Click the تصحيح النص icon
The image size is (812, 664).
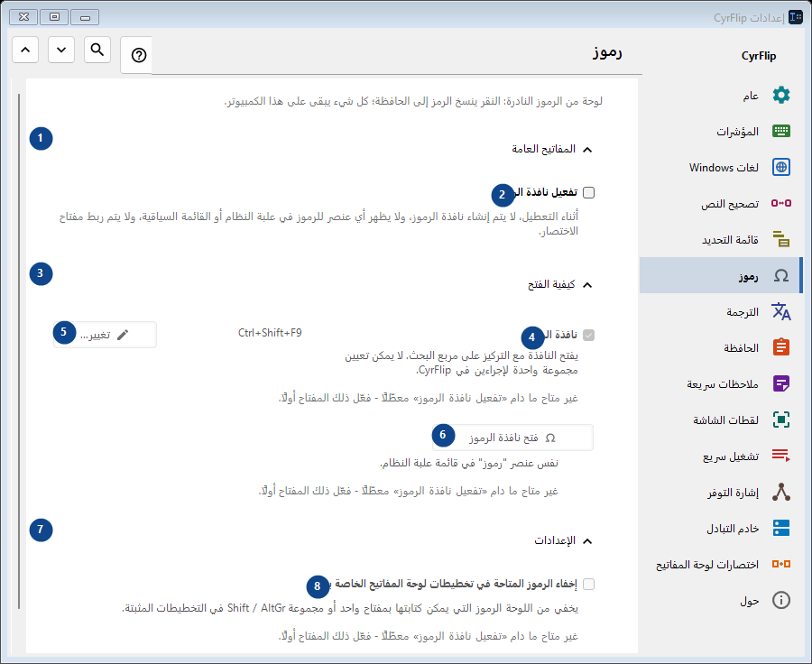(x=781, y=203)
